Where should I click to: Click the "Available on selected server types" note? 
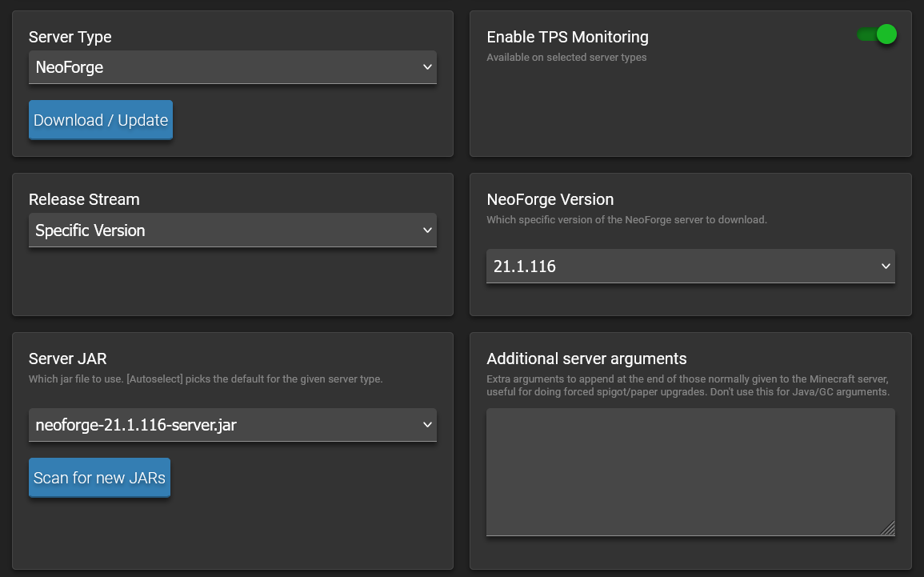pos(566,57)
